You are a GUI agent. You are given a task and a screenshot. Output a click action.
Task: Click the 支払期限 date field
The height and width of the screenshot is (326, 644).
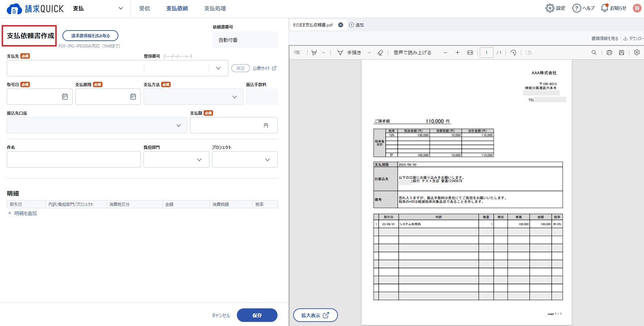(x=108, y=97)
